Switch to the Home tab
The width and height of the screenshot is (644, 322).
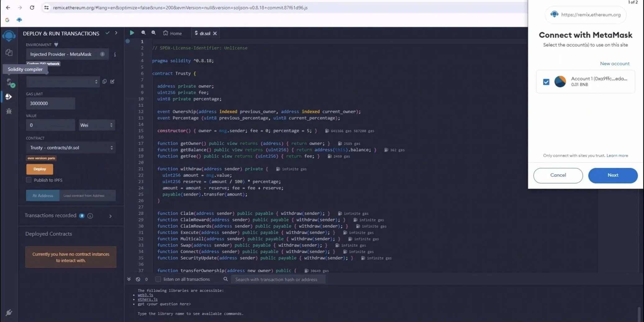172,33
